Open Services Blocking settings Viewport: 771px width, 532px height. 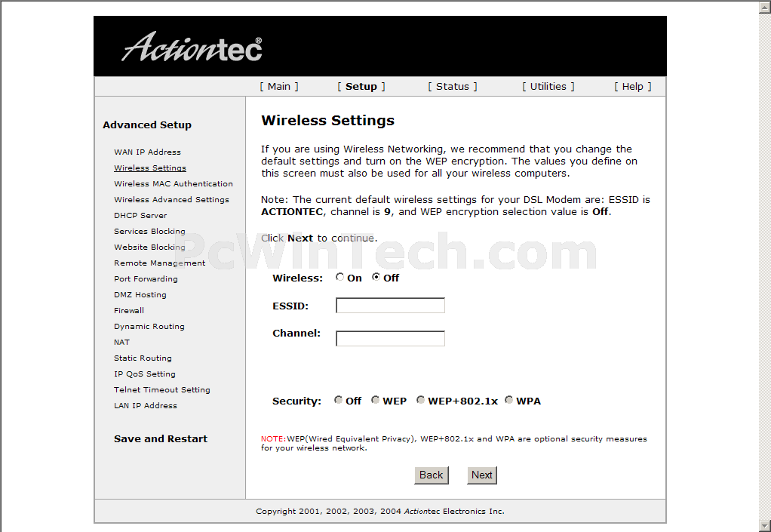[x=149, y=231]
